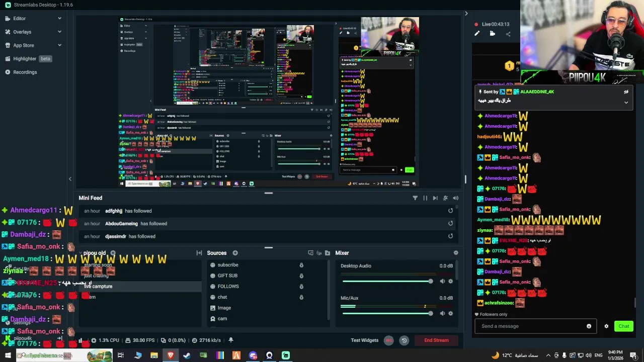The width and height of the screenshot is (644, 362).
Task: Click the notifications bell in status bar
Action: pos(231,340)
